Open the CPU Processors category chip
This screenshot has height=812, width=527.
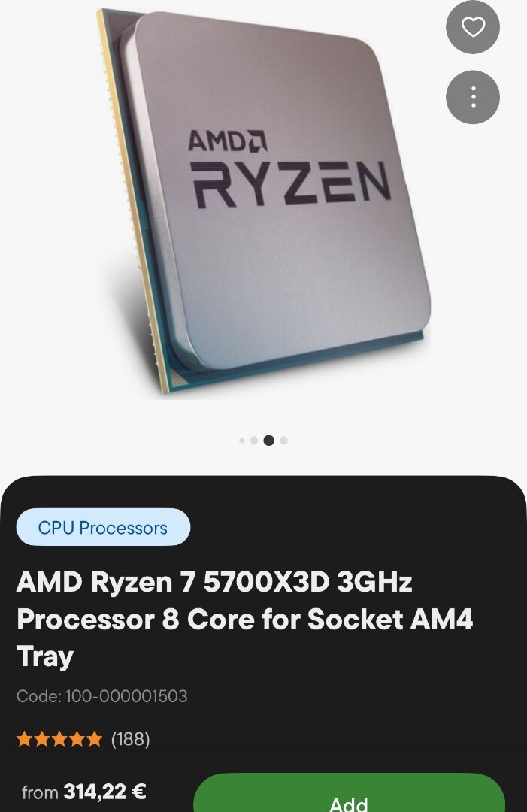(103, 527)
